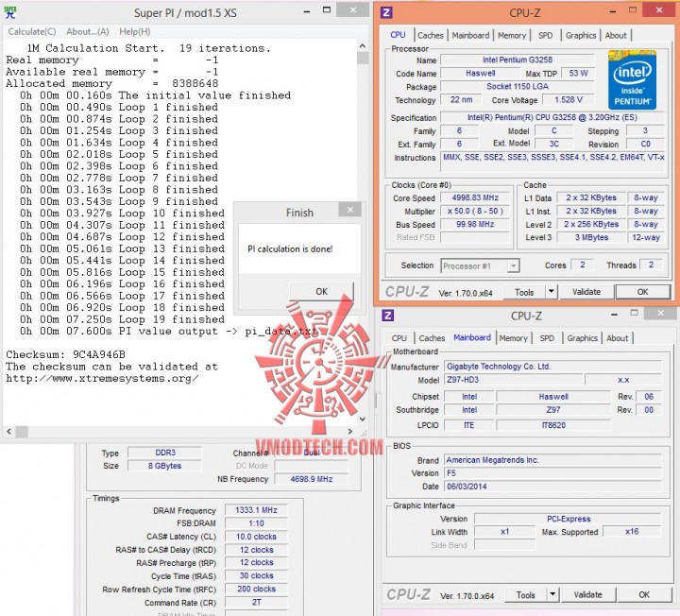
Task: Click Validate in top CPU-Z window
Action: pos(586,292)
